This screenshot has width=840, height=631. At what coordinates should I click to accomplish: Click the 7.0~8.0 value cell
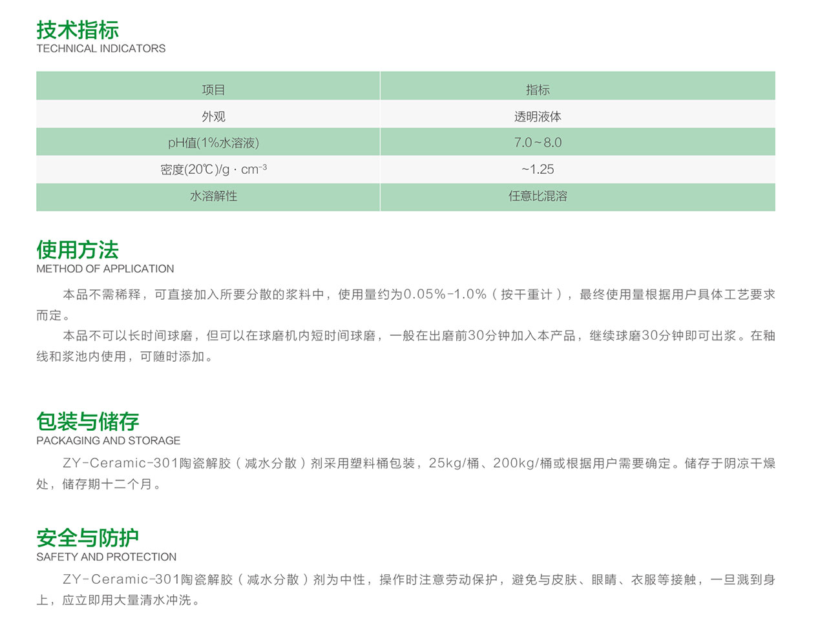pyautogui.click(x=578, y=141)
